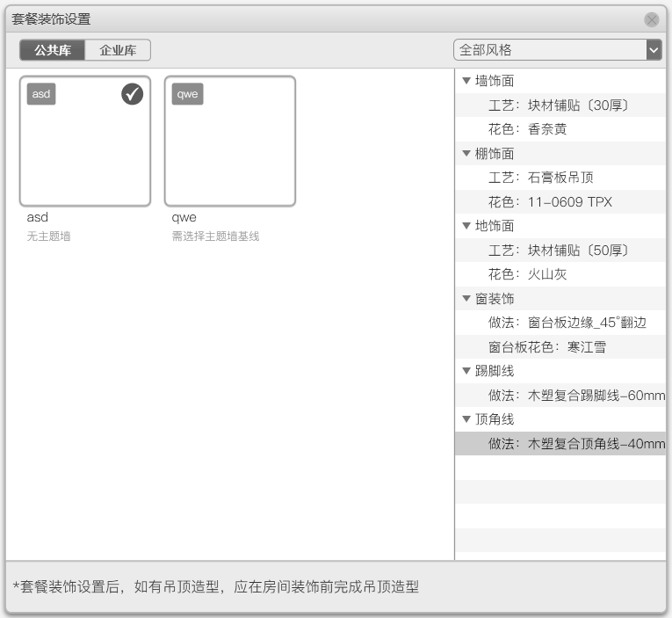Select row 花色: 香奈黄

[560, 129]
